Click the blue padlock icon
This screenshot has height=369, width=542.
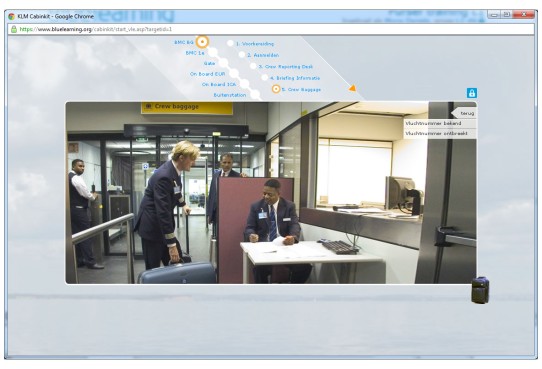tap(471, 93)
